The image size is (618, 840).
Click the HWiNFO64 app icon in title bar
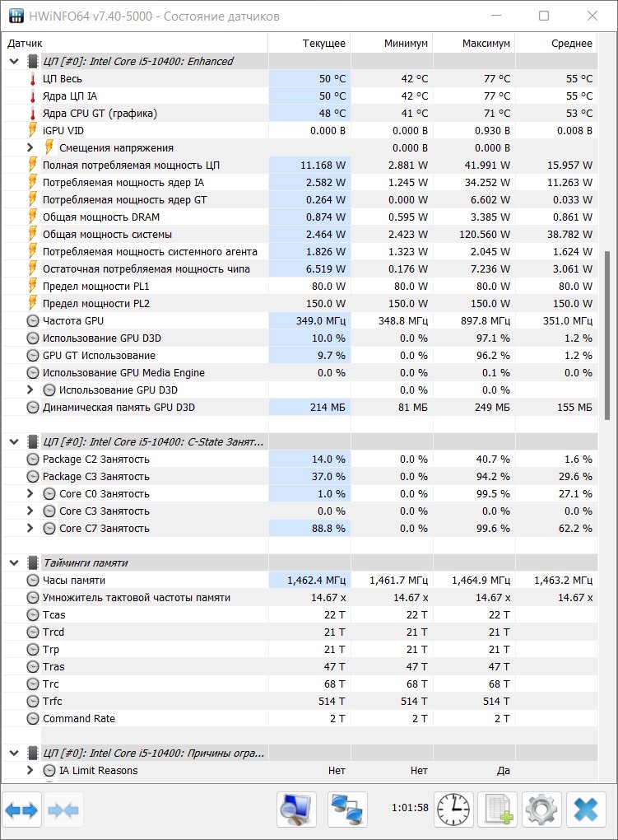[x=16, y=16]
